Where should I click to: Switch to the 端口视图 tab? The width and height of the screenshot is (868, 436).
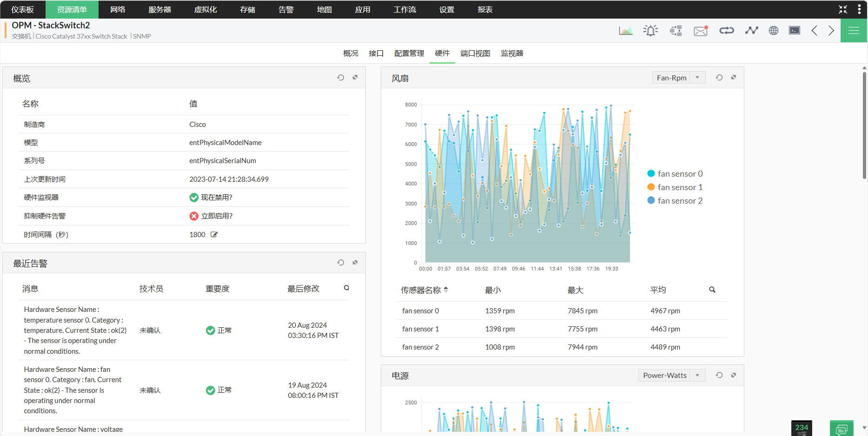coord(475,53)
